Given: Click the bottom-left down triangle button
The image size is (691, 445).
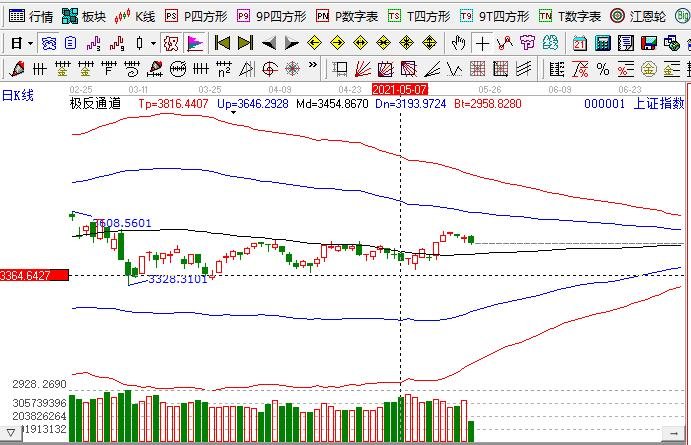Looking at the screenshot, I should point(11,433).
